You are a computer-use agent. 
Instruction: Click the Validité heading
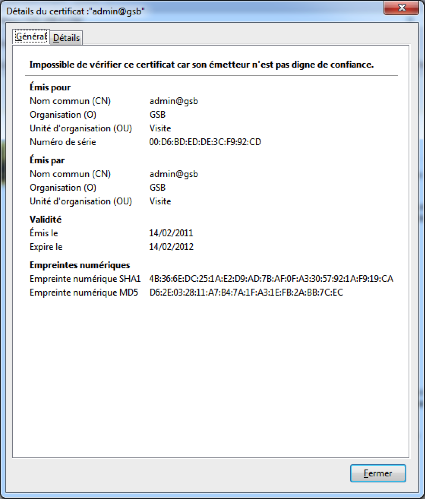pyautogui.click(x=45, y=220)
